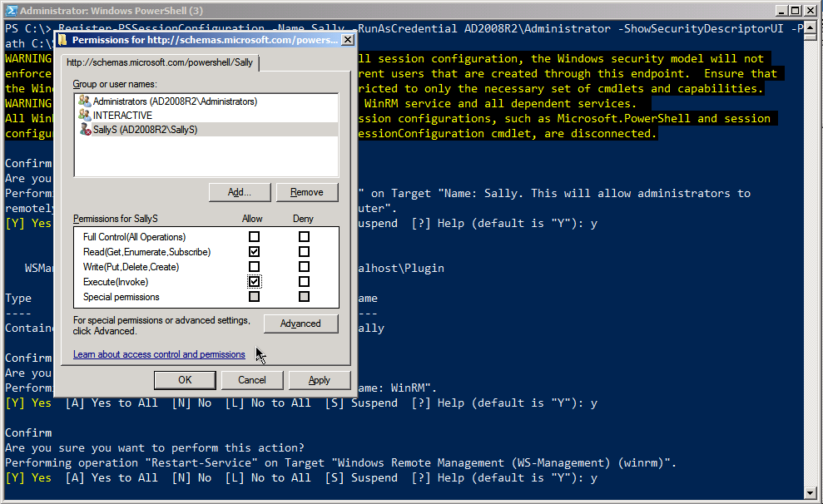
Task: Remove the selected SallyS user
Action: coord(306,192)
